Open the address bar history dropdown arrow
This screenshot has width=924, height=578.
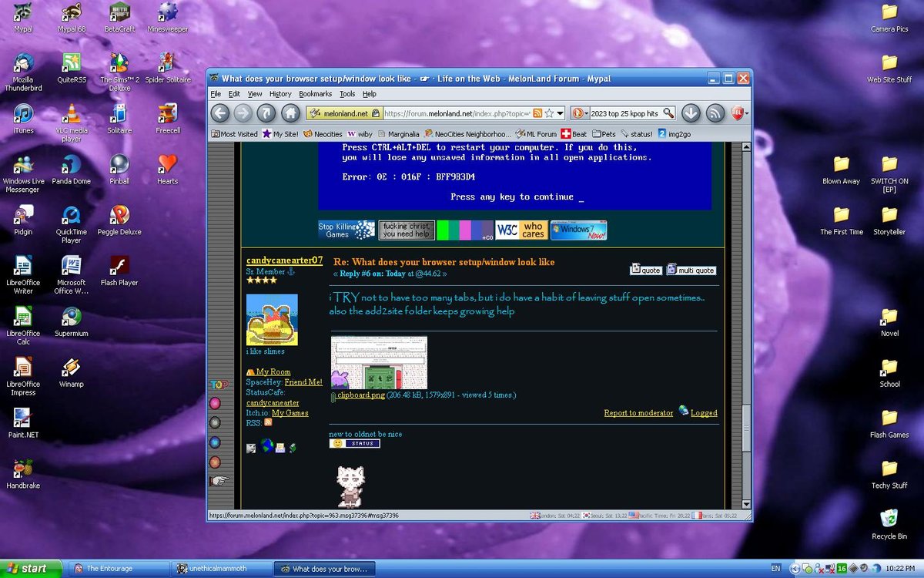561,113
